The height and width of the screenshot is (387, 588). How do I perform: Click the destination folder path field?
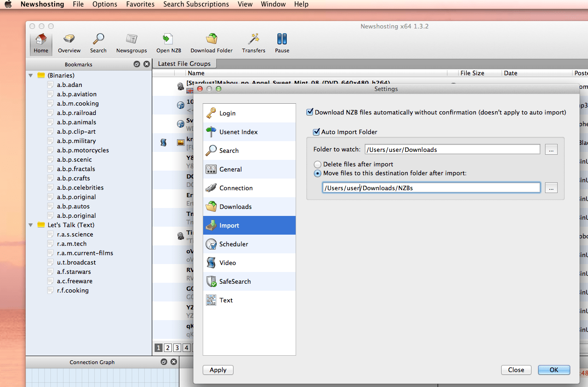tap(431, 188)
